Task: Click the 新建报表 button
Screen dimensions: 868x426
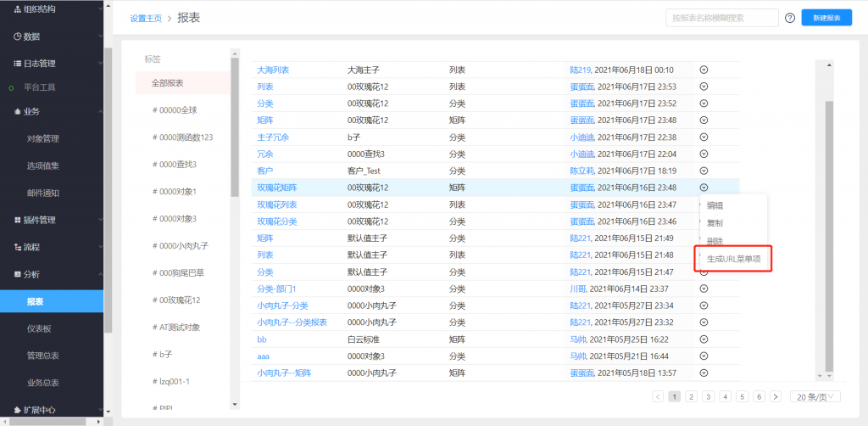Action: point(826,18)
